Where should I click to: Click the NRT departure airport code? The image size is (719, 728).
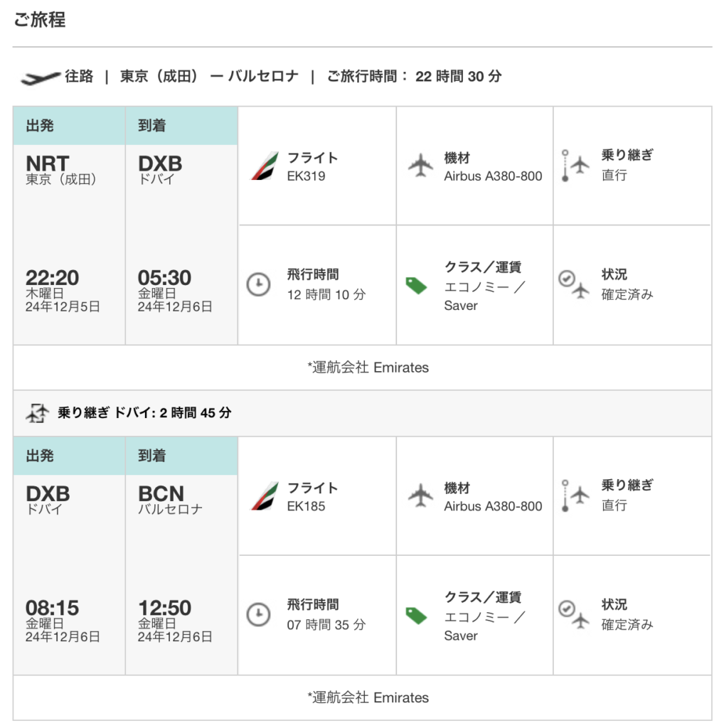click(48, 164)
